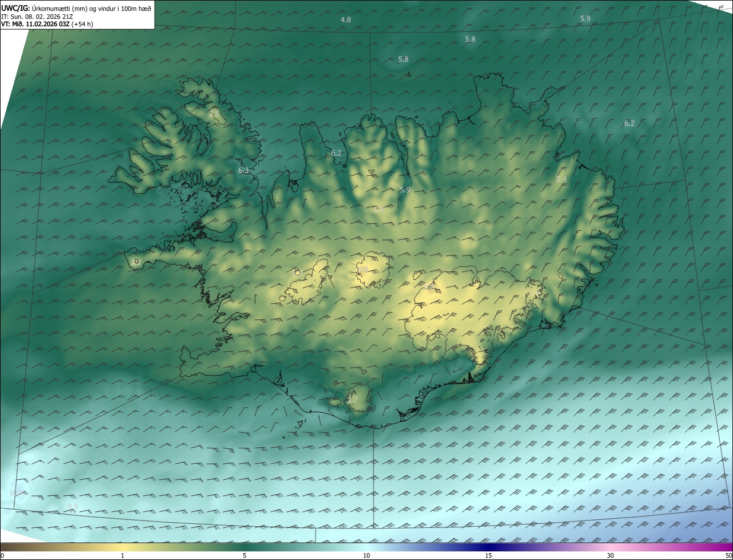Click the '6.2' value label on the northern fjord coast
This screenshot has height=560, width=733.
tap(336, 153)
